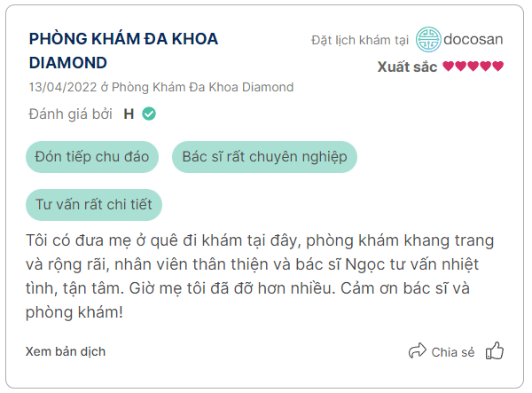Click the "Xuất sắc" rating label

point(407,67)
